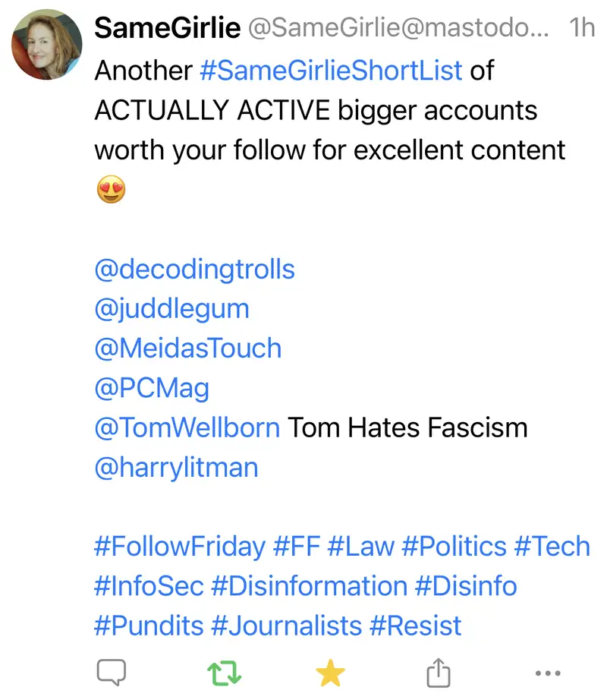Visit @TomWellborn's profile
This screenshot has width=607, height=700.
pos(187,427)
